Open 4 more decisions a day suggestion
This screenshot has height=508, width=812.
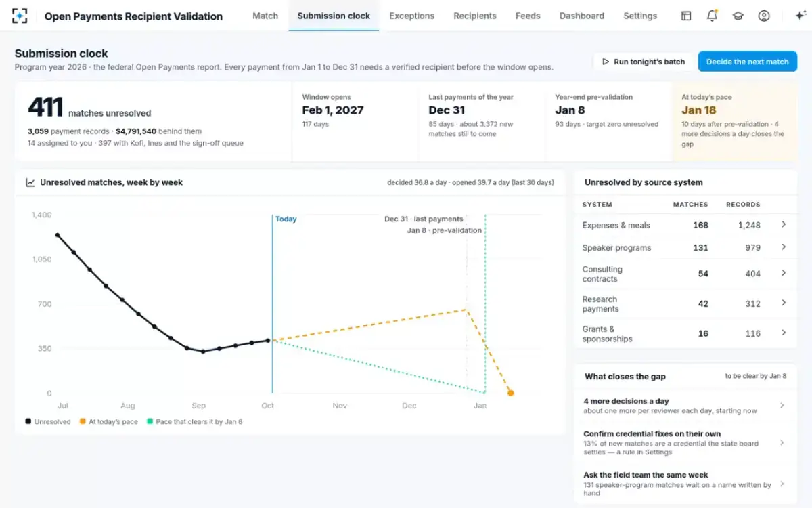point(685,406)
